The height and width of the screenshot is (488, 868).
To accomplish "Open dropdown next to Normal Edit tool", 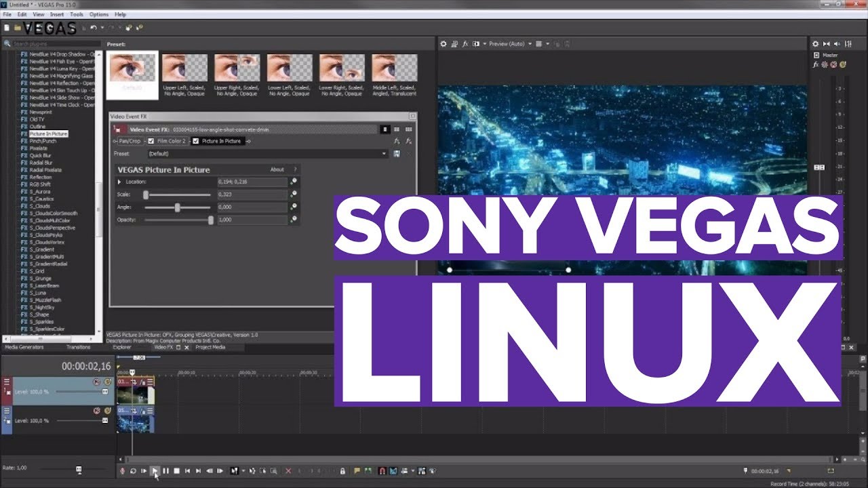I will [x=243, y=471].
